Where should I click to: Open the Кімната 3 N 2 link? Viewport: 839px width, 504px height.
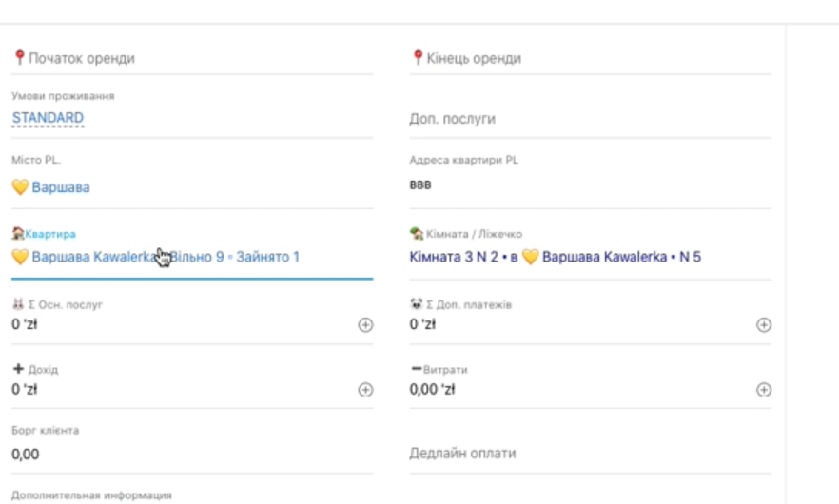pyautogui.click(x=447, y=257)
